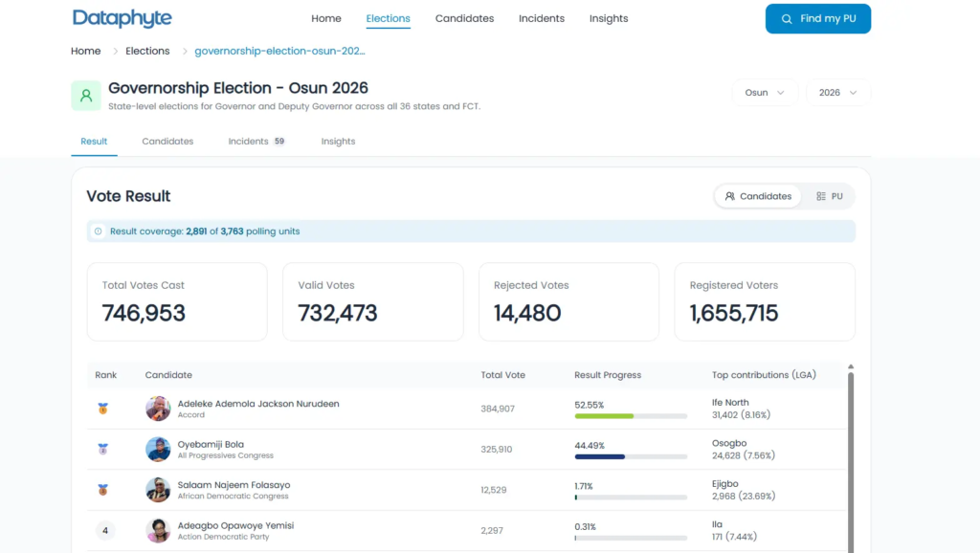Click the Find my PU button
Image resolution: width=980 pixels, height=553 pixels.
coord(818,19)
